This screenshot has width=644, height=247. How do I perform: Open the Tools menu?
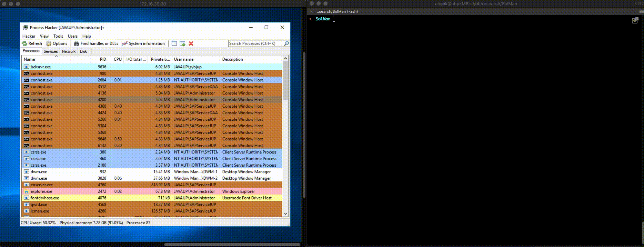pos(58,36)
